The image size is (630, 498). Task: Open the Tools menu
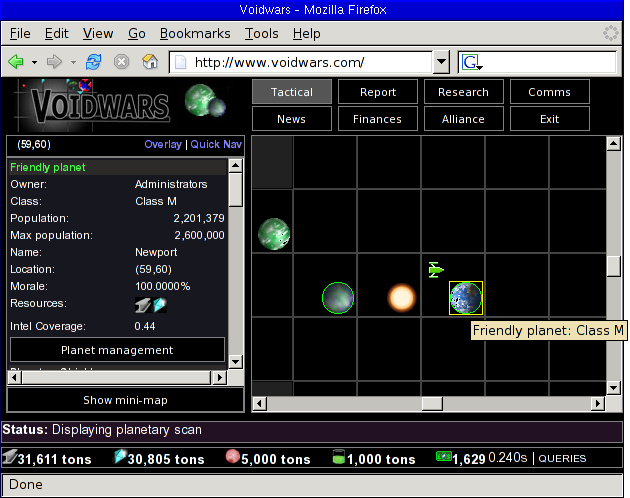[262, 33]
